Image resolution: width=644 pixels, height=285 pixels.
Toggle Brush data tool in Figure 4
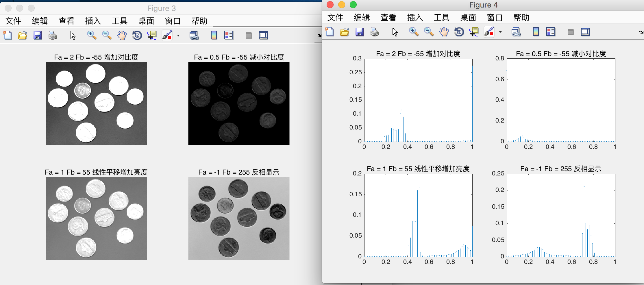pos(489,32)
